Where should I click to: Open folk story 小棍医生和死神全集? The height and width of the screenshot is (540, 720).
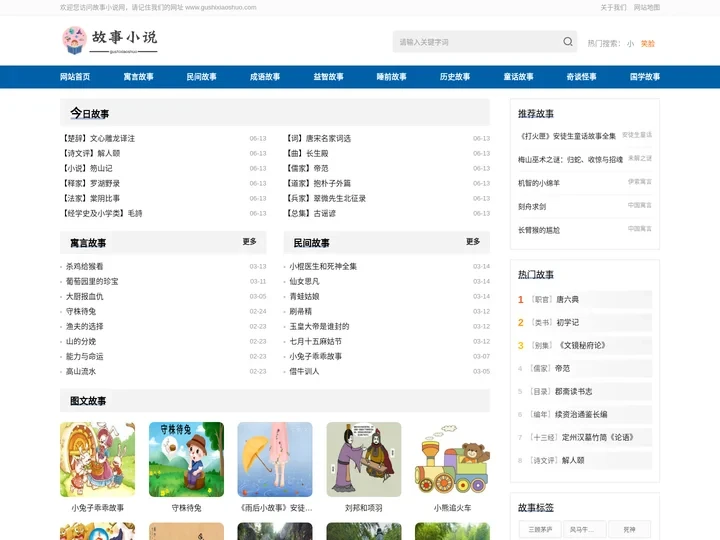coord(323,266)
